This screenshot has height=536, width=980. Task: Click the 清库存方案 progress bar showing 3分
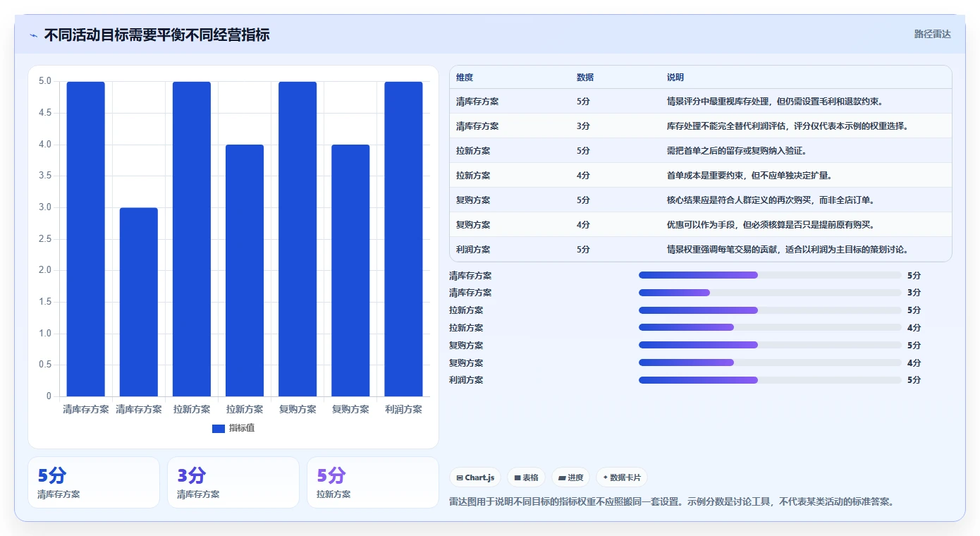[x=770, y=293]
